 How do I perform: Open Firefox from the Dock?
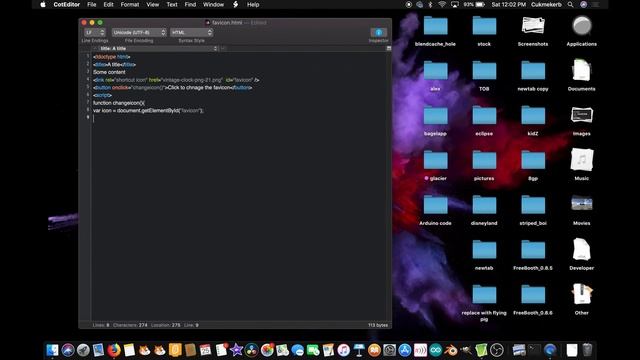[114, 350]
